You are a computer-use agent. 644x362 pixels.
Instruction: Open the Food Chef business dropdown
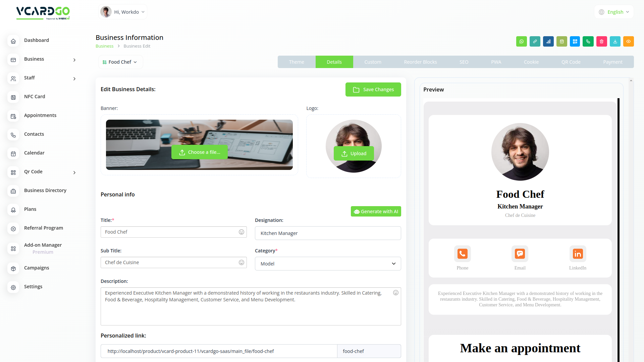point(120,62)
